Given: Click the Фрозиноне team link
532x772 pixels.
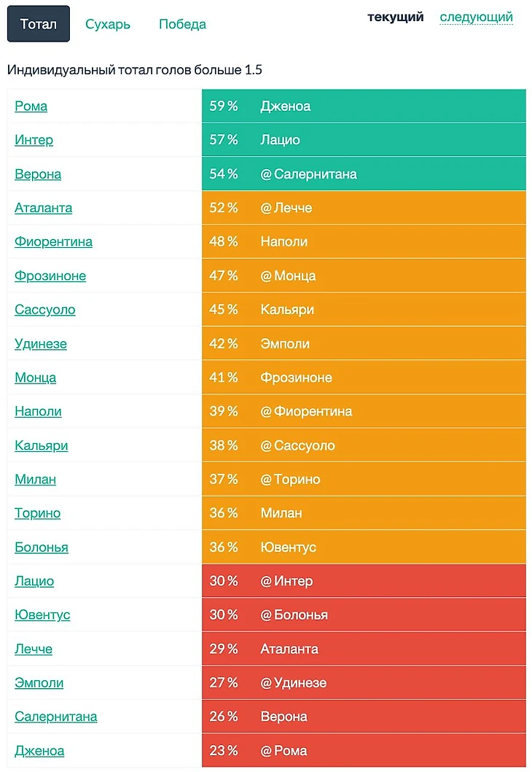Looking at the screenshot, I should tap(50, 276).
